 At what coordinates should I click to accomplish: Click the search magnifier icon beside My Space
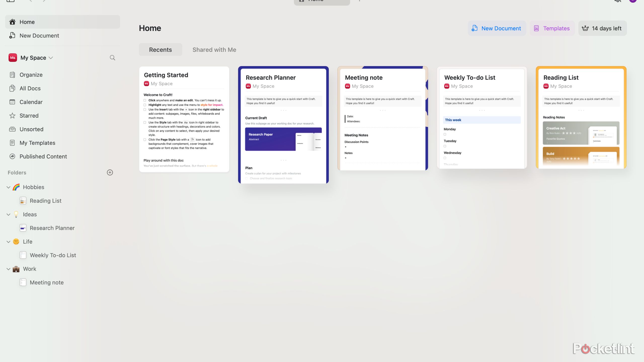tap(112, 58)
